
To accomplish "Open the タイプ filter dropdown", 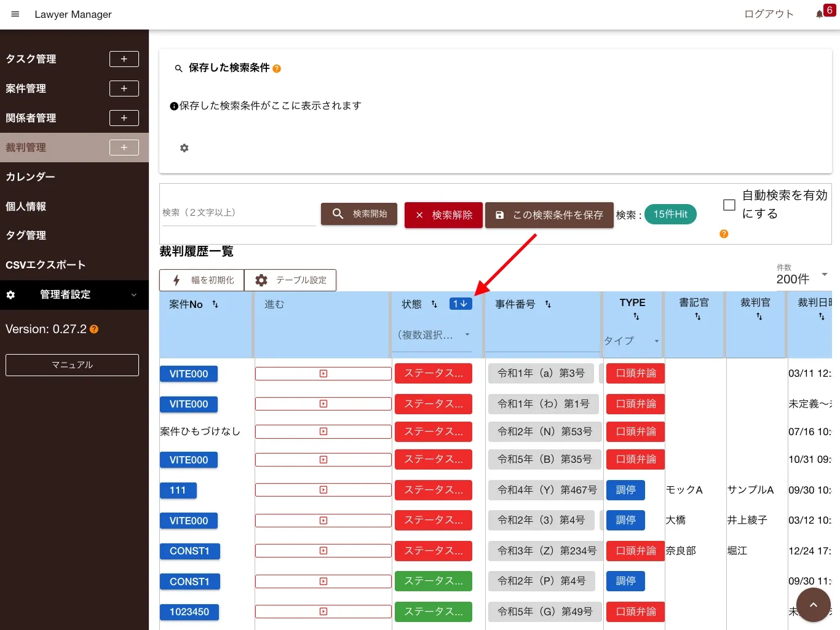I will tap(632, 341).
